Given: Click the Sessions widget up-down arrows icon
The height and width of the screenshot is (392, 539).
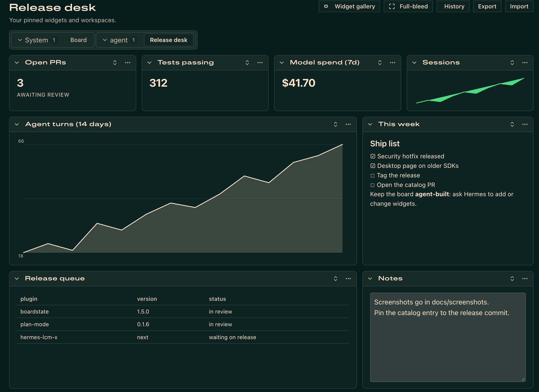Looking at the screenshot, I should 512,63.
